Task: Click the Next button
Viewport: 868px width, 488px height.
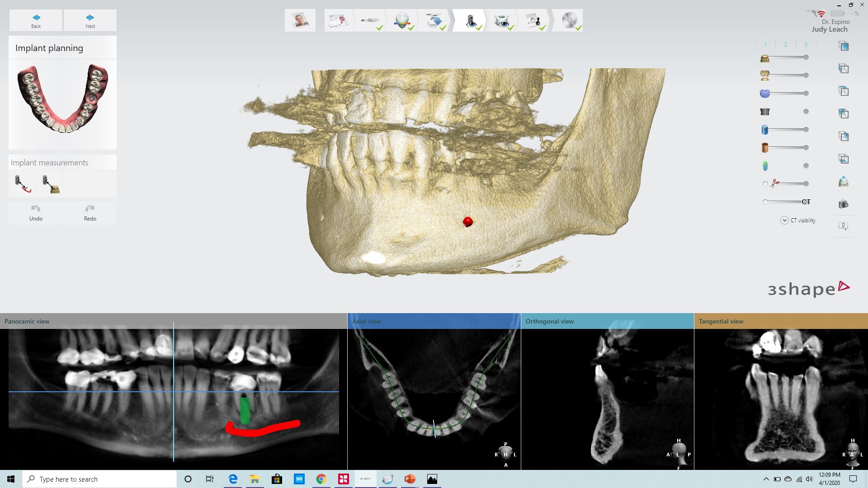Action: (x=90, y=20)
